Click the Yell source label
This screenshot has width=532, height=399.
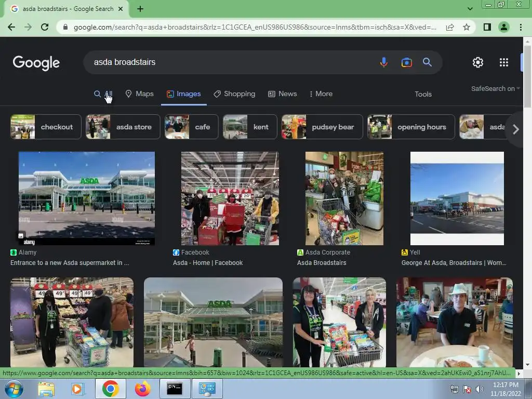411,252
